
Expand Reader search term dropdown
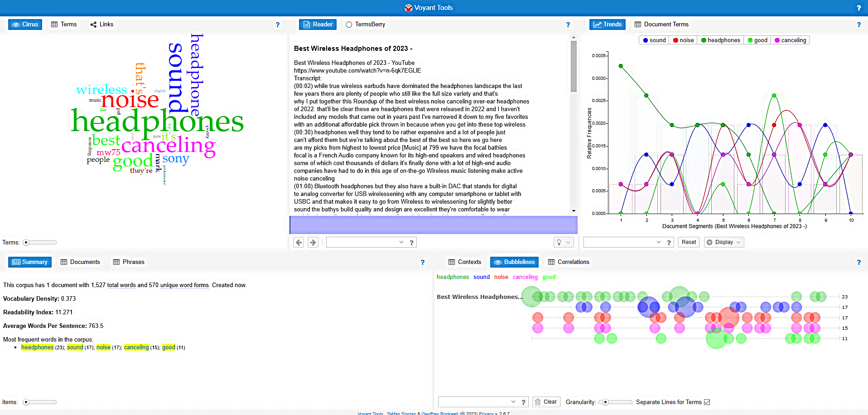click(x=401, y=242)
